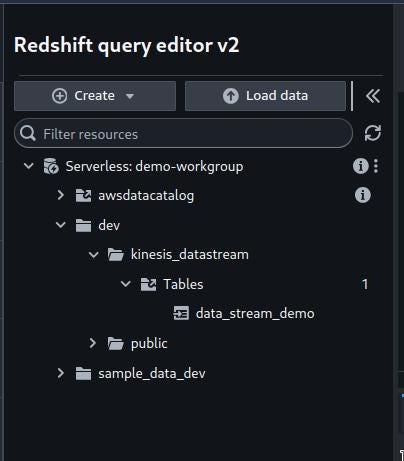This screenshot has height=461, width=404.
Task: Click the plus icon on Create button
Action: click(60, 96)
